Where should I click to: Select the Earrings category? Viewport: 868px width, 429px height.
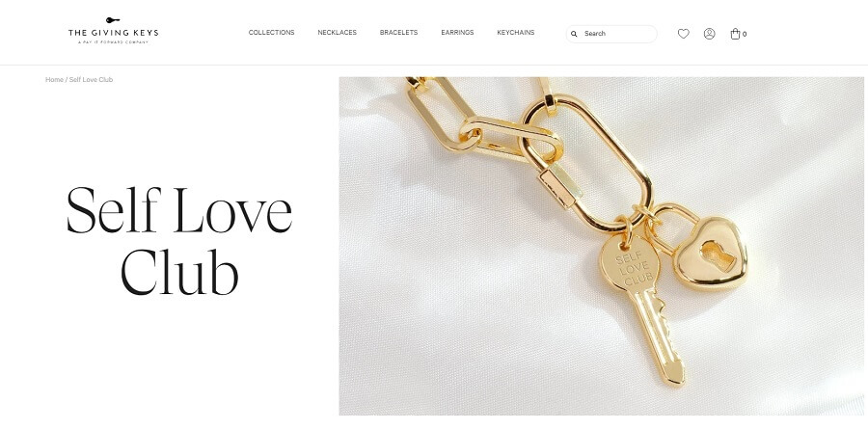tap(457, 33)
